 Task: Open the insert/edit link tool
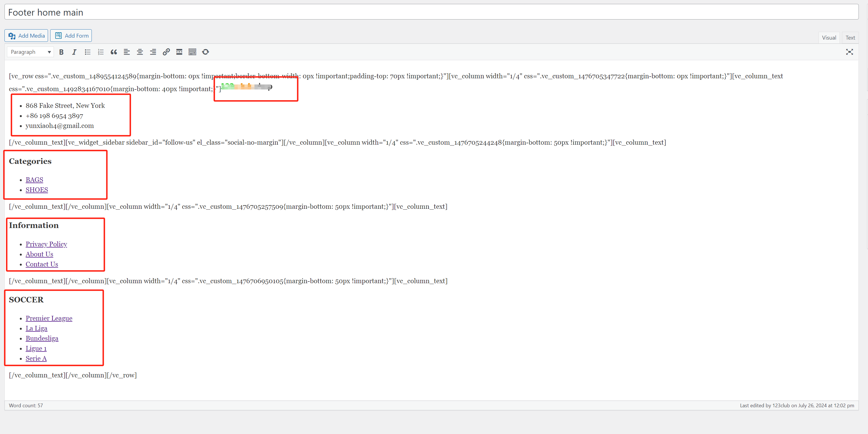click(x=166, y=52)
